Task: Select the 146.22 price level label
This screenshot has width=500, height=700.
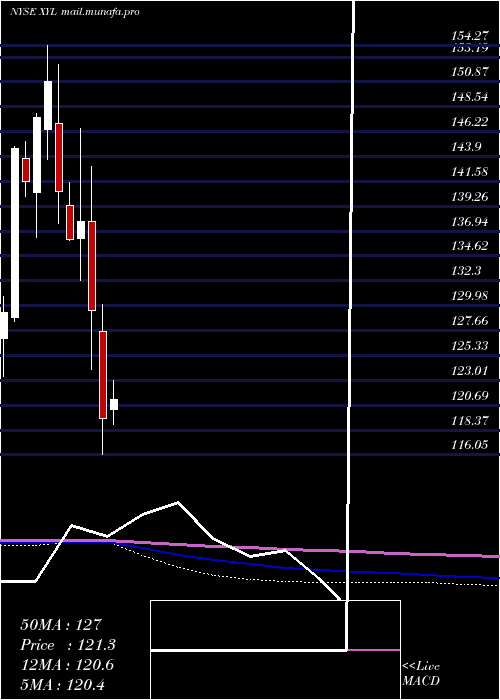Action: 470,121
